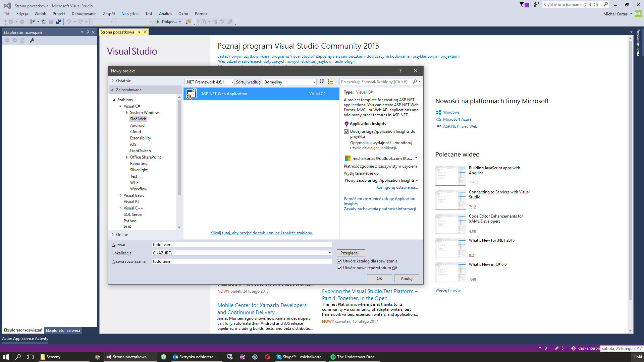This screenshot has height=362, width=644.
Task: Click the Open File toolbar icon
Action: [44, 22]
